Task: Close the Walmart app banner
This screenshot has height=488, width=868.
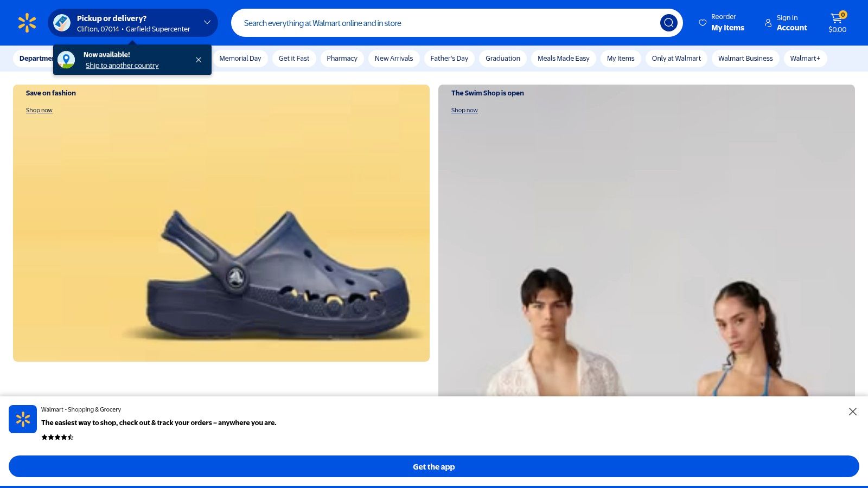Action: pyautogui.click(x=853, y=412)
